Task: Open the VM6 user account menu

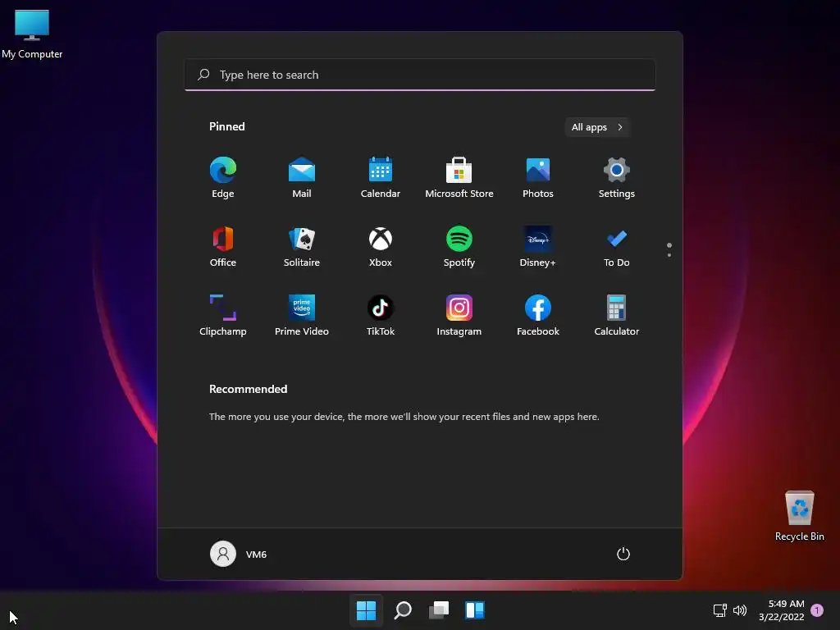Action: 239,554
